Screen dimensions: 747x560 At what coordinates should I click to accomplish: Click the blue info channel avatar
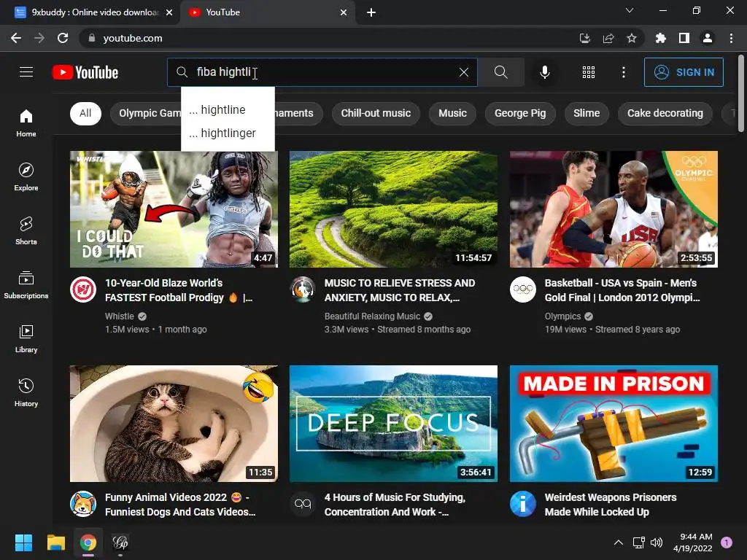522,504
